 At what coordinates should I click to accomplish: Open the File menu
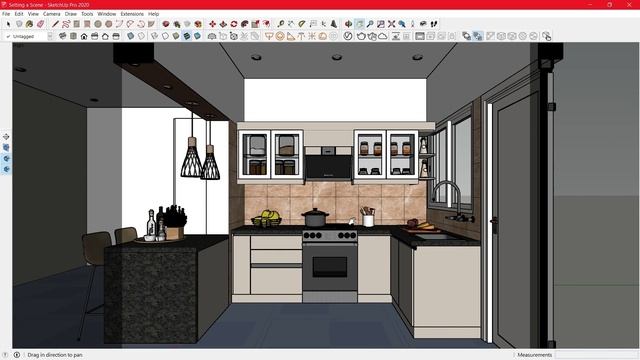pyautogui.click(x=6, y=14)
